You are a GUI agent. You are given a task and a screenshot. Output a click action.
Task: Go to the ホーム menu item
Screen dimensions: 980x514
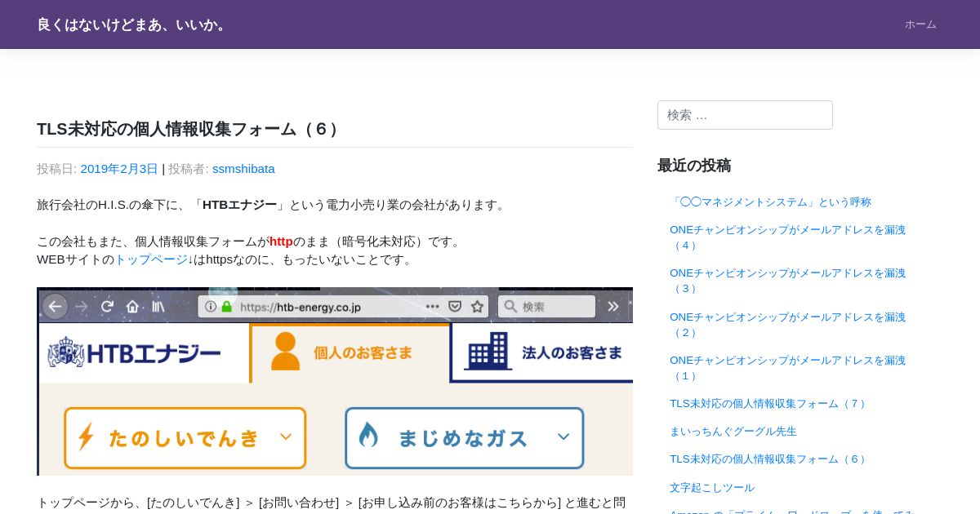920,24
